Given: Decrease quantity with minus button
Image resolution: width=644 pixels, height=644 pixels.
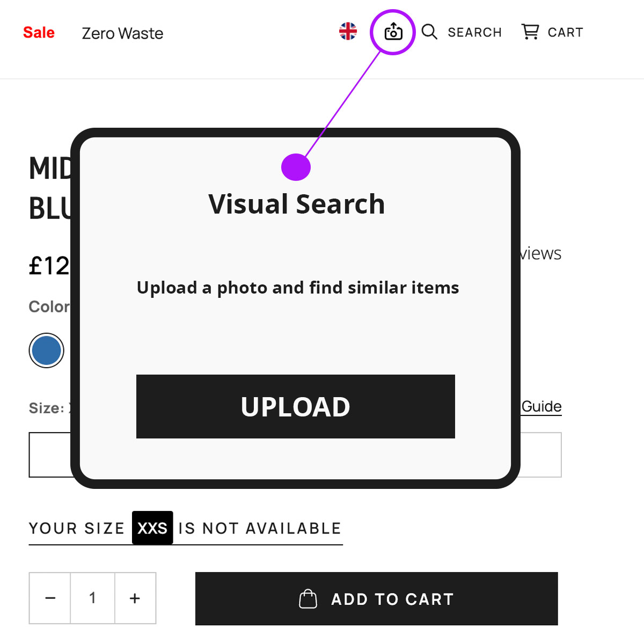Looking at the screenshot, I should click(x=50, y=598).
